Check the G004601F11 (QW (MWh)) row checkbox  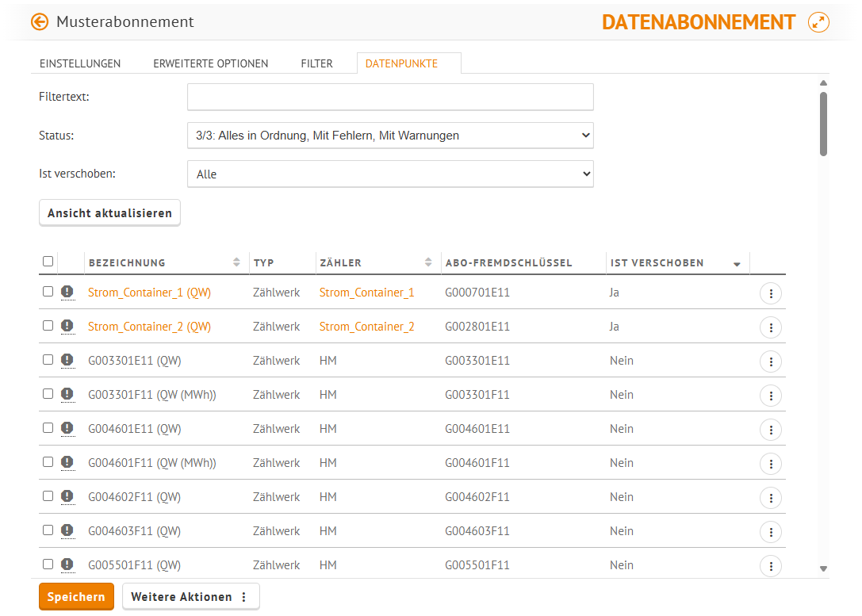(x=48, y=461)
